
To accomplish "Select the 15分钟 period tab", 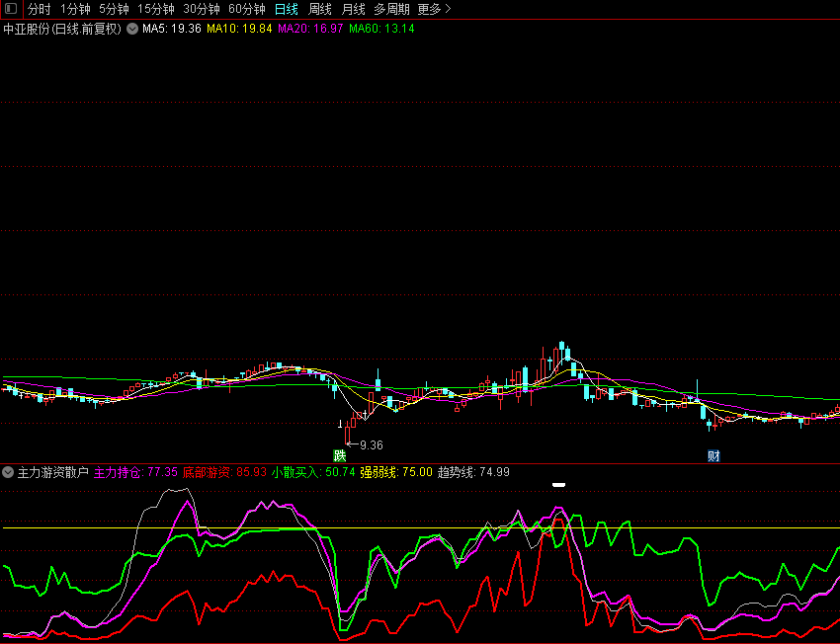I will 156,9.
